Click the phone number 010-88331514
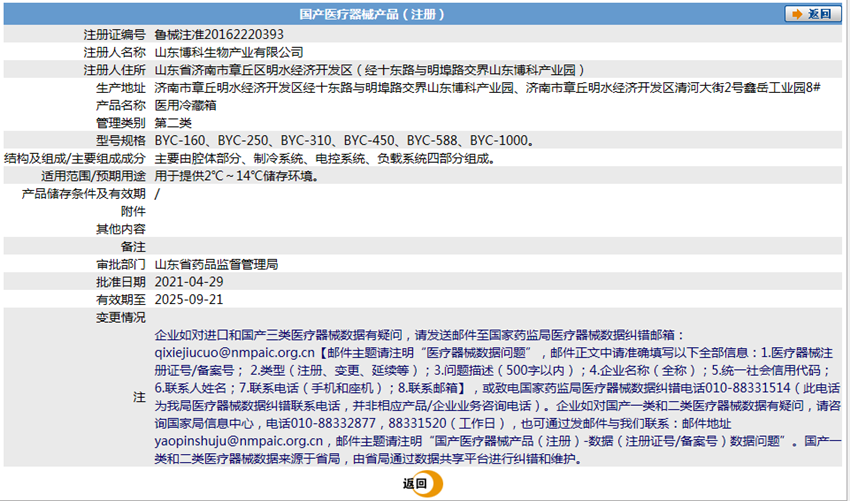Screen dimensions: 850x501 (x=750, y=388)
